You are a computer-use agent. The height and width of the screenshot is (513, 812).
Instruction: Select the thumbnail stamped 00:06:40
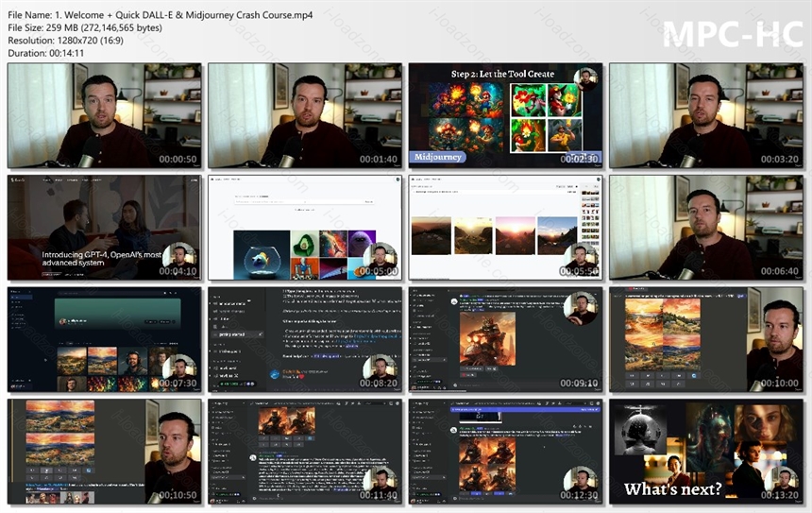(706, 227)
